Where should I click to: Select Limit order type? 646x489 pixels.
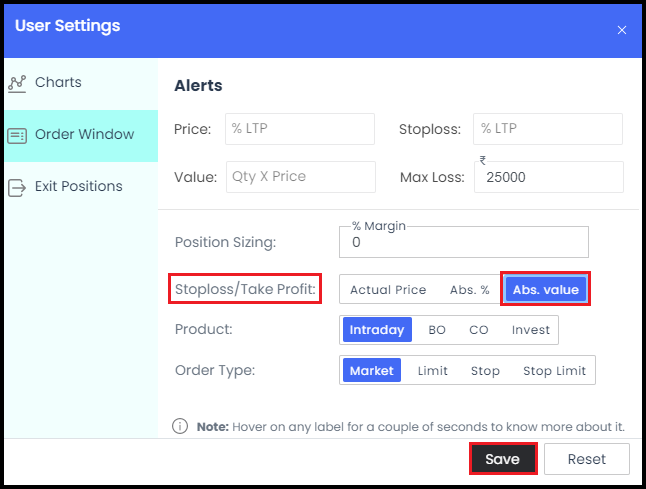(x=432, y=370)
